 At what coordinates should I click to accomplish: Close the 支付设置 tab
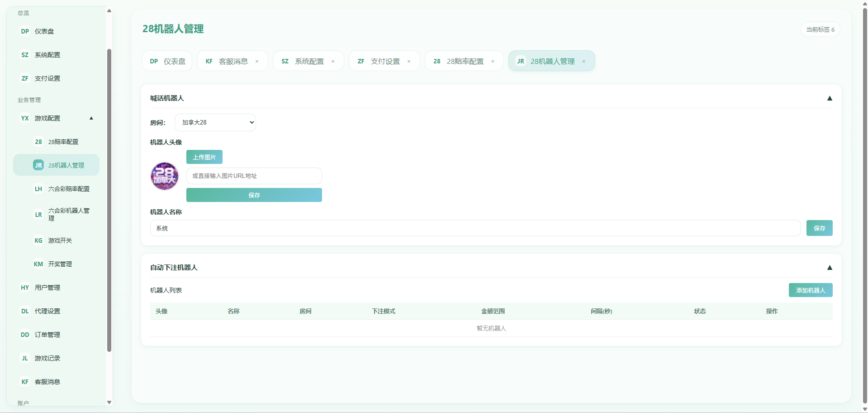(x=409, y=62)
